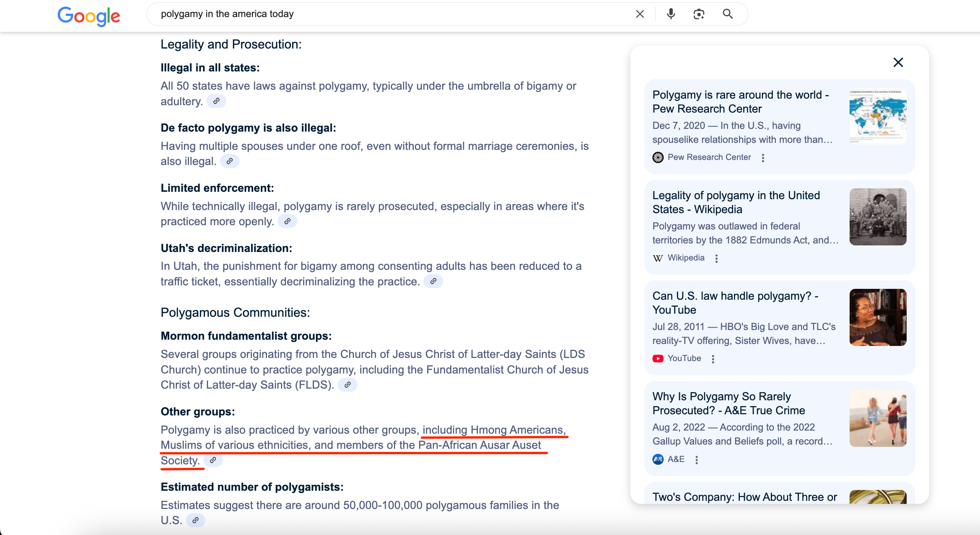The height and width of the screenshot is (535, 980).
Task: Submit search with magnifying glass icon
Action: 728,14
